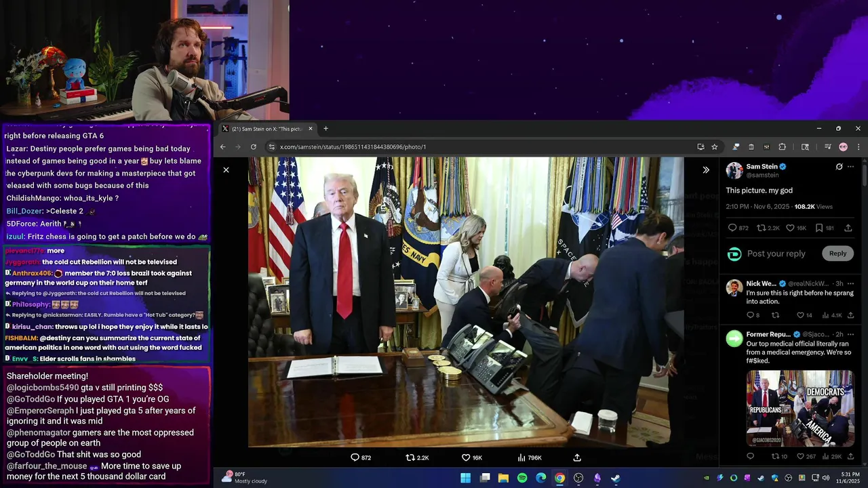Open site information icon in address bar

coord(271,146)
